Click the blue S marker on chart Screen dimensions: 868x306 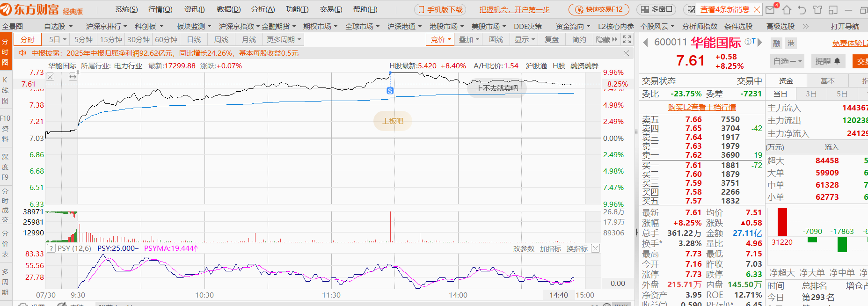click(x=390, y=91)
